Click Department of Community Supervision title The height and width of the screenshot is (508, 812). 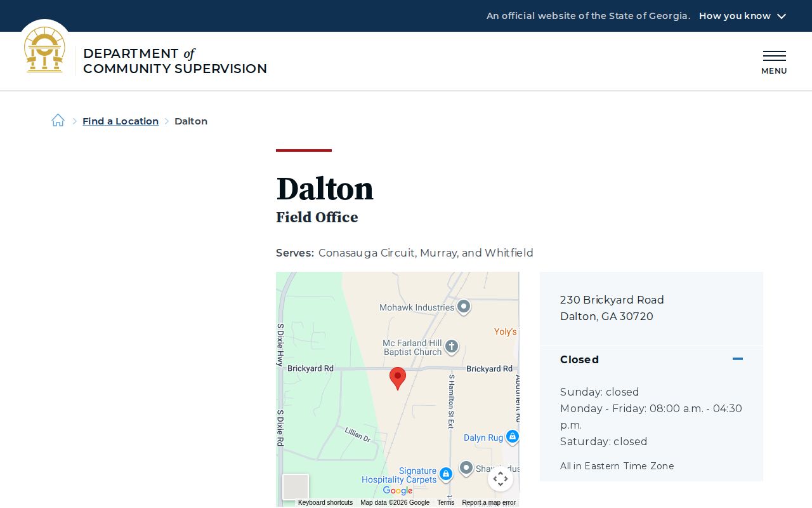pos(175,61)
